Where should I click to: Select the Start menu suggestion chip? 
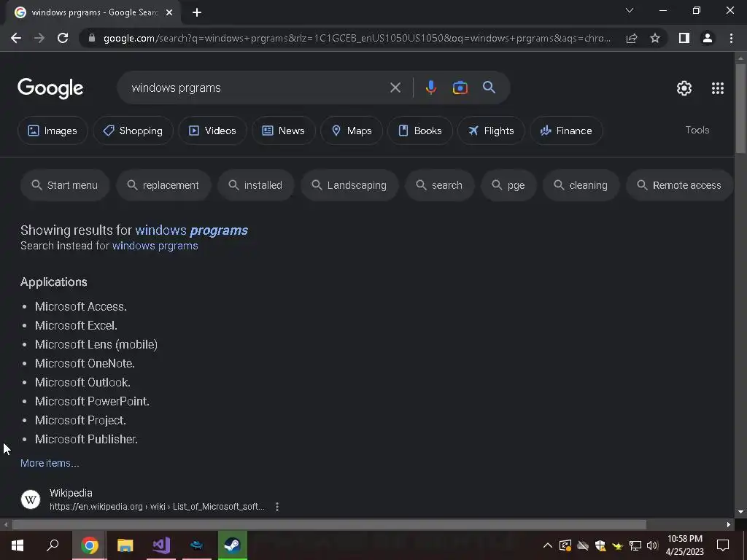(65, 185)
